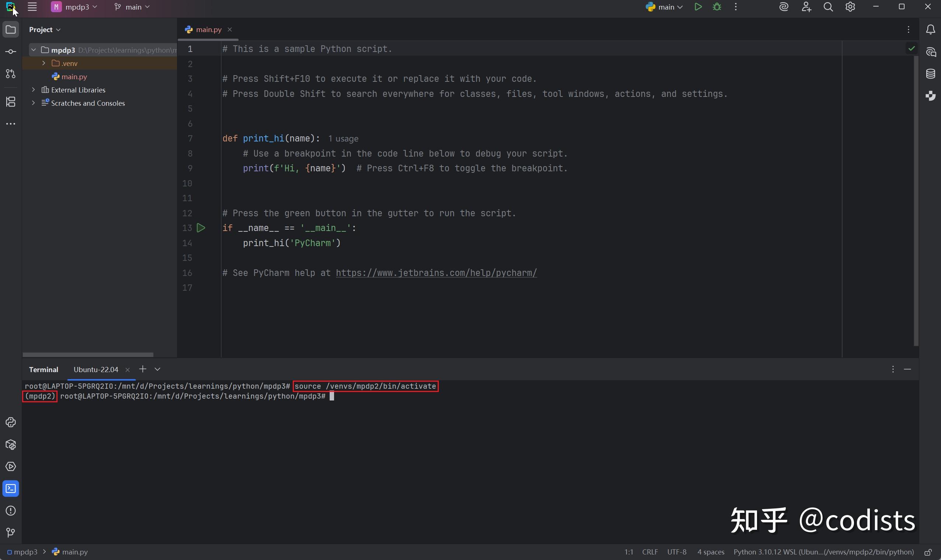This screenshot has height=560, width=941.
Task: Open the Services tool window
Action: click(11, 467)
